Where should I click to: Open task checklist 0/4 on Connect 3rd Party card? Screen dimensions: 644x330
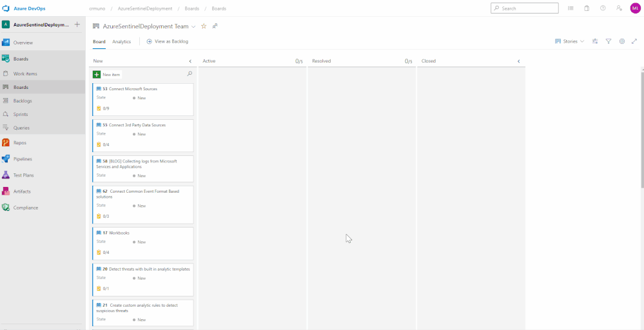(x=102, y=144)
